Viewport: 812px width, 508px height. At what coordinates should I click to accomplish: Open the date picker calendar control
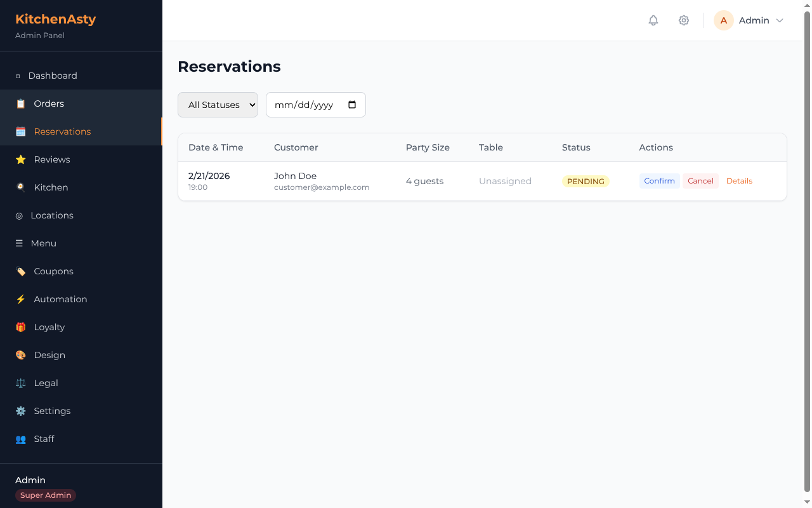point(352,105)
